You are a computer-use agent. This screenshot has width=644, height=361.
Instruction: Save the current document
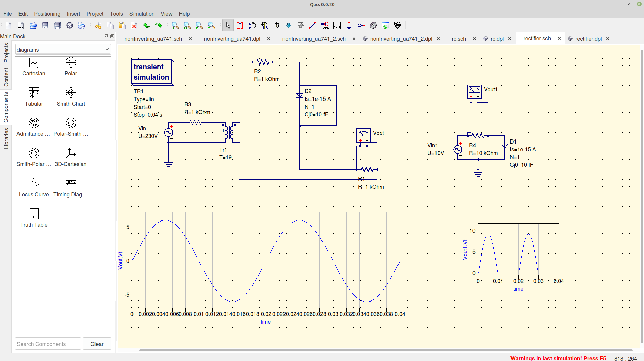(45, 25)
